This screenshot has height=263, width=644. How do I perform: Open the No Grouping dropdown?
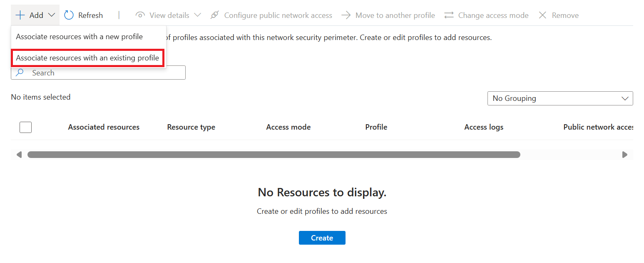coord(560,98)
